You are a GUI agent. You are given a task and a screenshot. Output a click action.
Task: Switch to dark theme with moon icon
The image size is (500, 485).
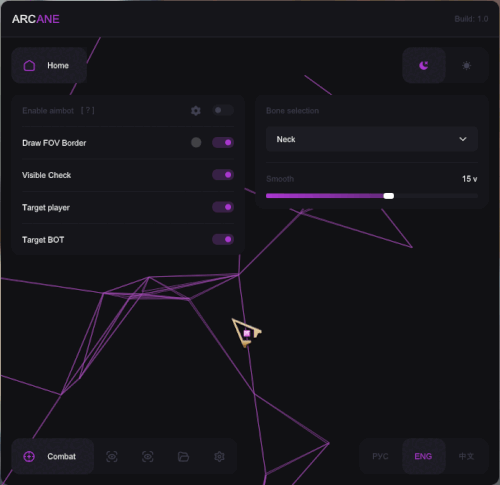point(424,65)
